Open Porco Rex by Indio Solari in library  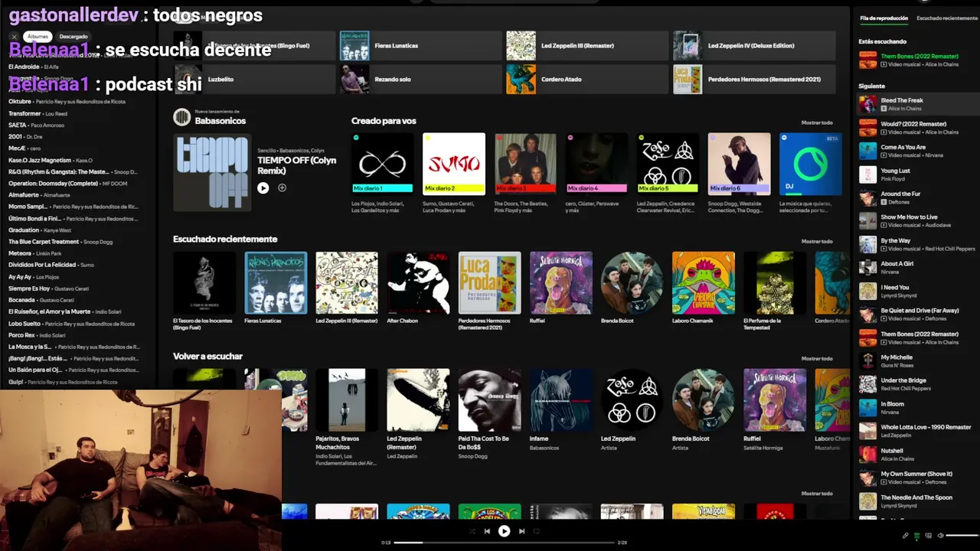click(37, 335)
